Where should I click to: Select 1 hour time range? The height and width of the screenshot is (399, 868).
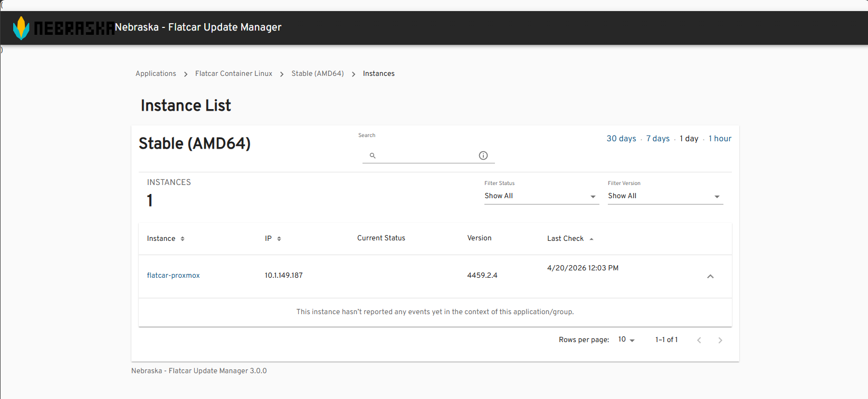click(720, 139)
